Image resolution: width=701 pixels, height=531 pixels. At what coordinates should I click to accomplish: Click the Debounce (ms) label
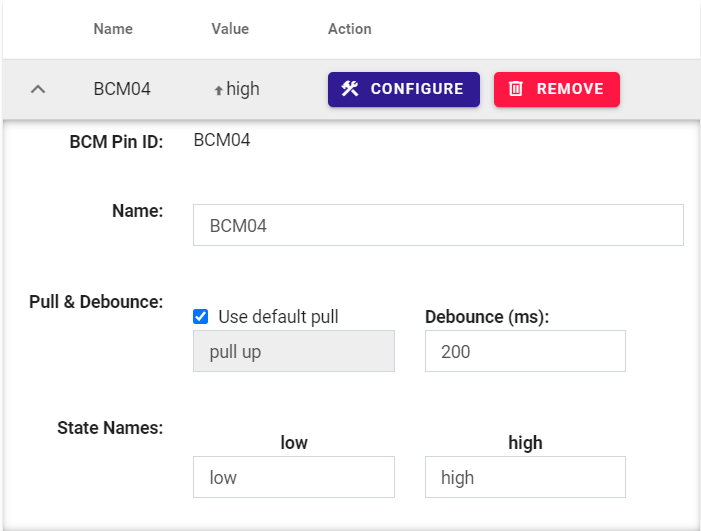click(487, 316)
